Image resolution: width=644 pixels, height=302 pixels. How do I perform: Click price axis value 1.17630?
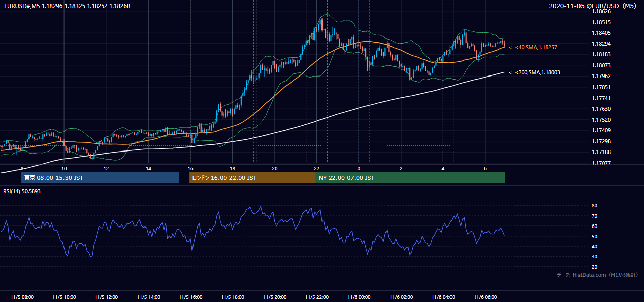tap(601, 109)
